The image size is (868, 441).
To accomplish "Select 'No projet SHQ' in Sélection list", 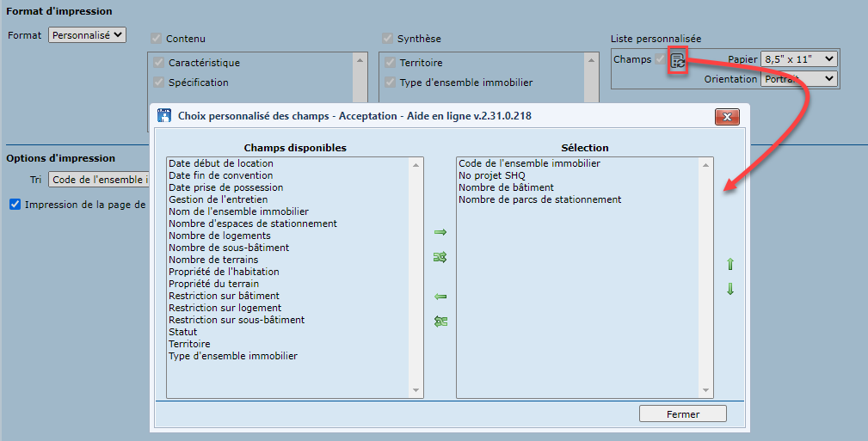I will tap(491, 175).
